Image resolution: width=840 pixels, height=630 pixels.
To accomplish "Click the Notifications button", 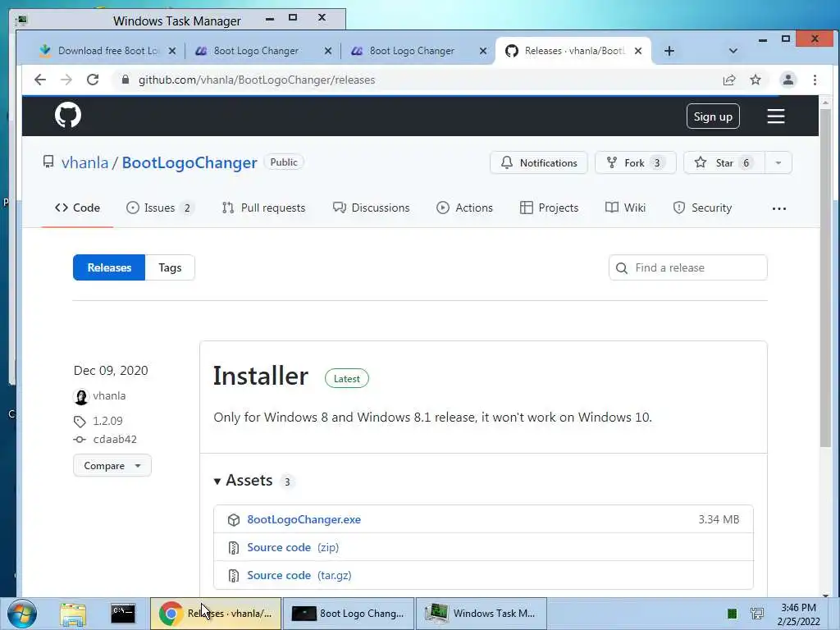I will coord(538,163).
